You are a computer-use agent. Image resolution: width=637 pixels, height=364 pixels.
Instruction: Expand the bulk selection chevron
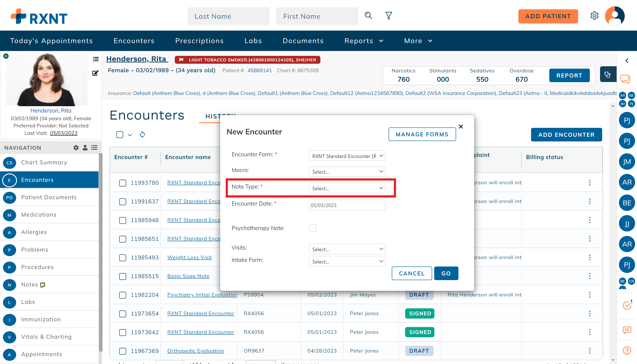click(x=130, y=135)
